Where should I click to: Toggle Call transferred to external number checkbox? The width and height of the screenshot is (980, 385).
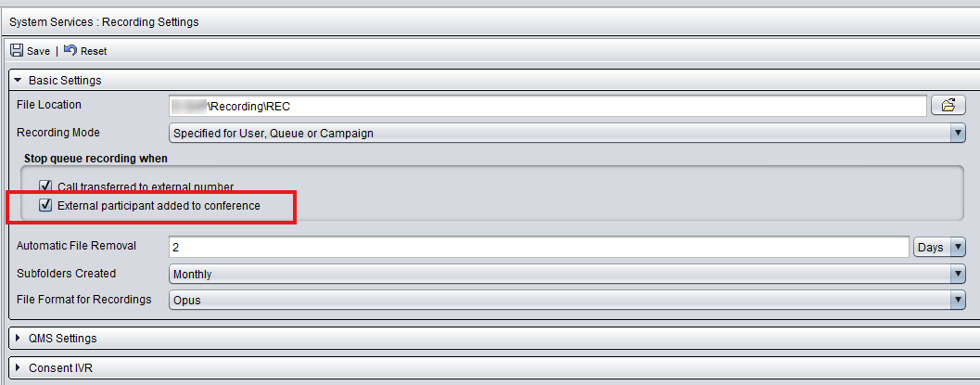(x=45, y=186)
